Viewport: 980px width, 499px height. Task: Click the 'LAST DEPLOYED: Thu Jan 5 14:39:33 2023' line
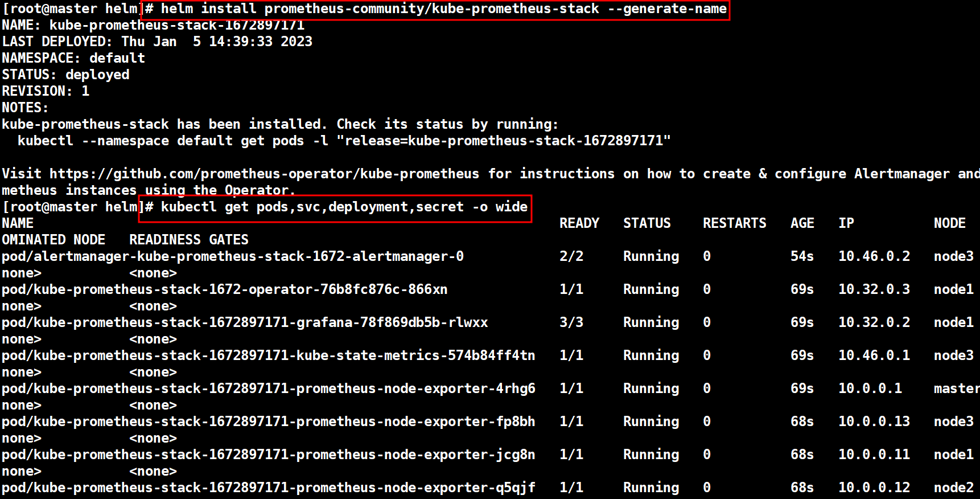(x=157, y=42)
